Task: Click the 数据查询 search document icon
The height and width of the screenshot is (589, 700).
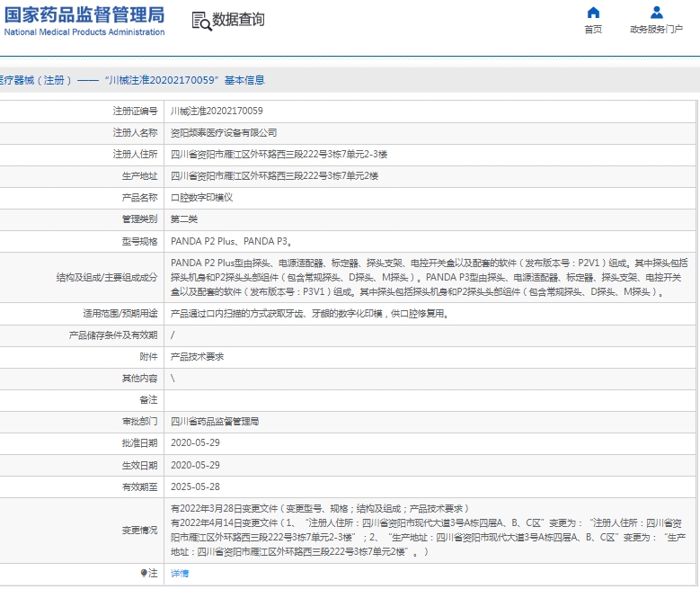Action: click(201, 21)
